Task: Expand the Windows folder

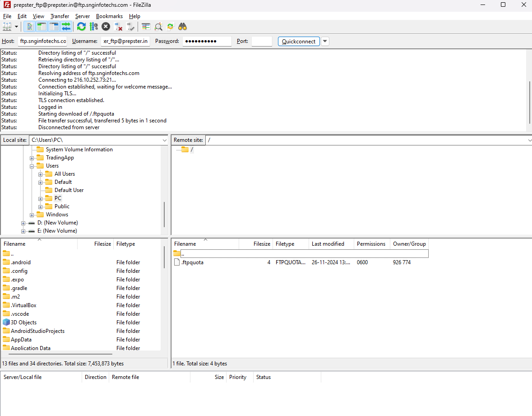Action: coord(32,215)
